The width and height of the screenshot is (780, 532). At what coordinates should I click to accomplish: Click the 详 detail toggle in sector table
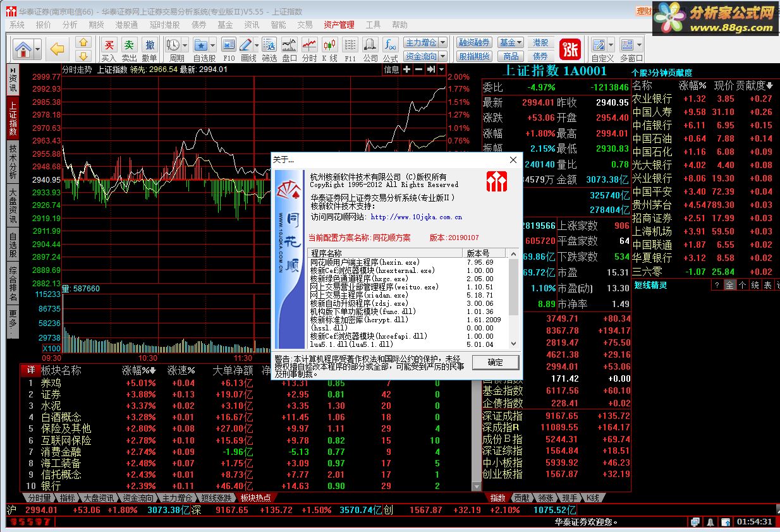30,370
